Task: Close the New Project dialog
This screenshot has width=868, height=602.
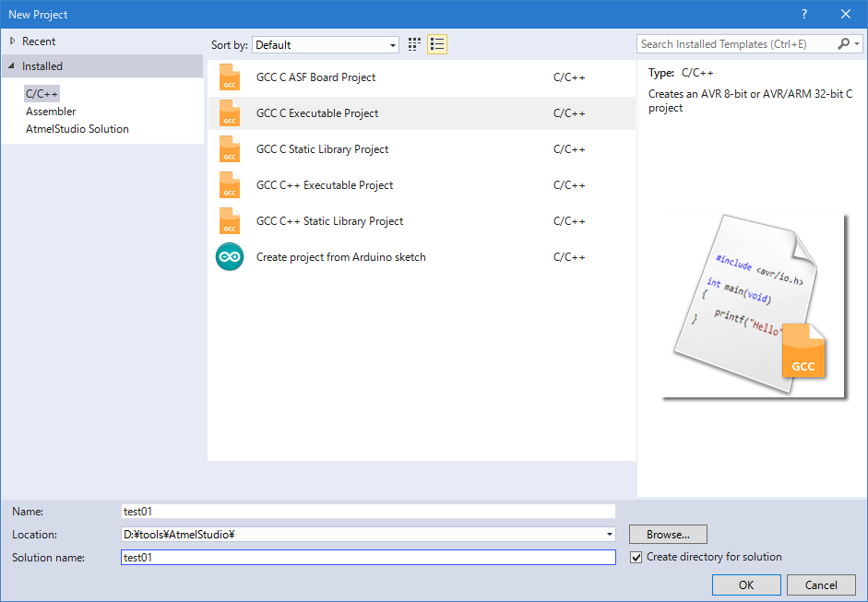Action: coord(846,15)
